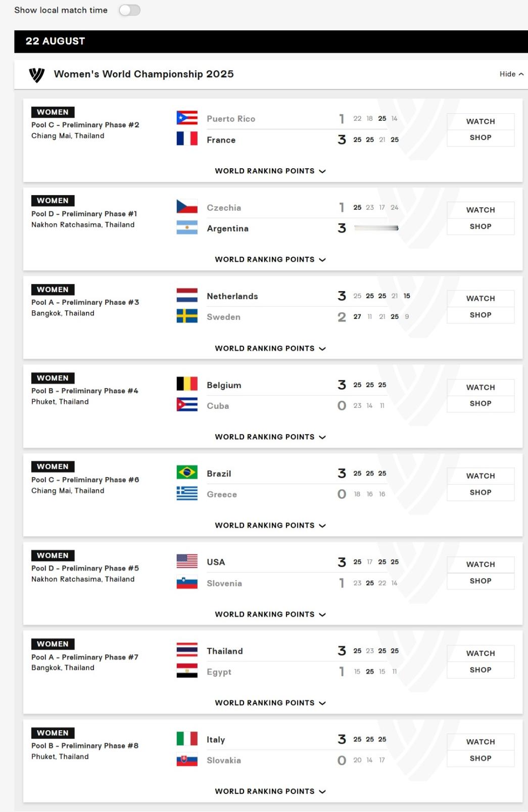Click the Slovenia flag icon
The image size is (528, 812).
point(187,583)
